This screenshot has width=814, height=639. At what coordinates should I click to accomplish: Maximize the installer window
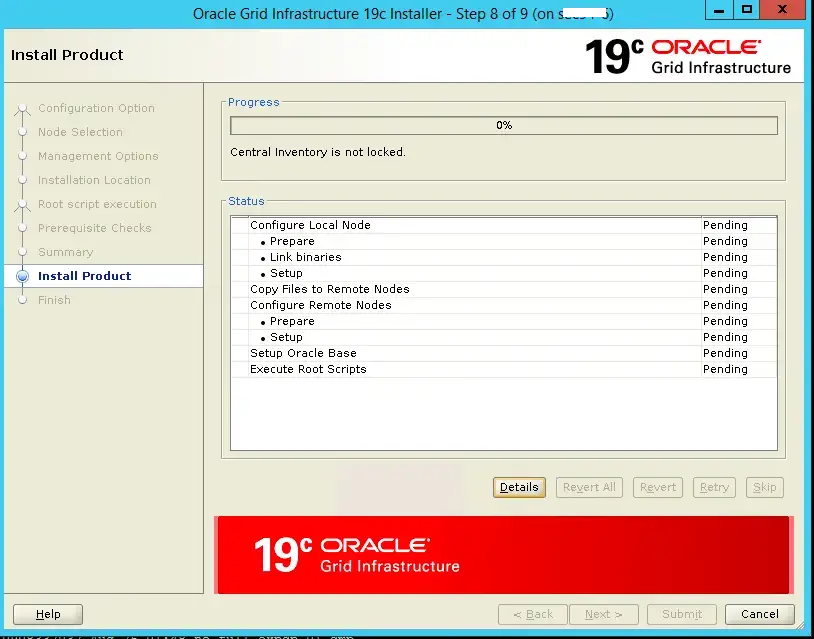pyautogui.click(x=746, y=10)
